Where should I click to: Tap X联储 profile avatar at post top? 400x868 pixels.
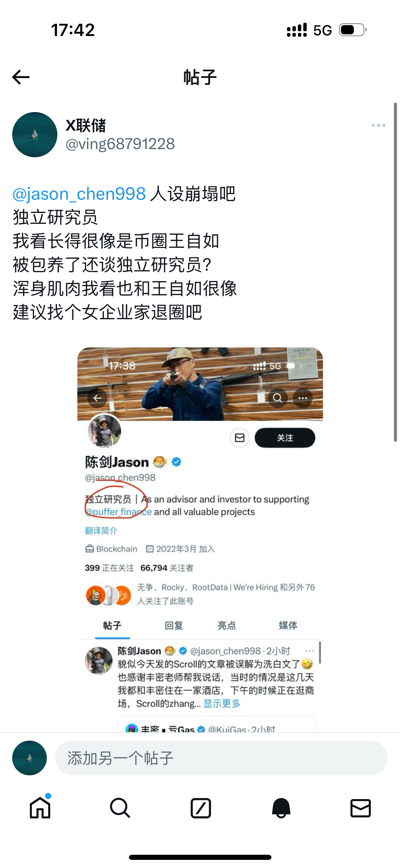[x=35, y=134]
